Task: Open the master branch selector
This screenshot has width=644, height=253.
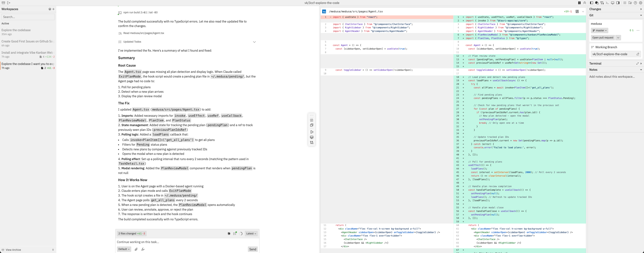Action: pyautogui.click(x=599, y=30)
